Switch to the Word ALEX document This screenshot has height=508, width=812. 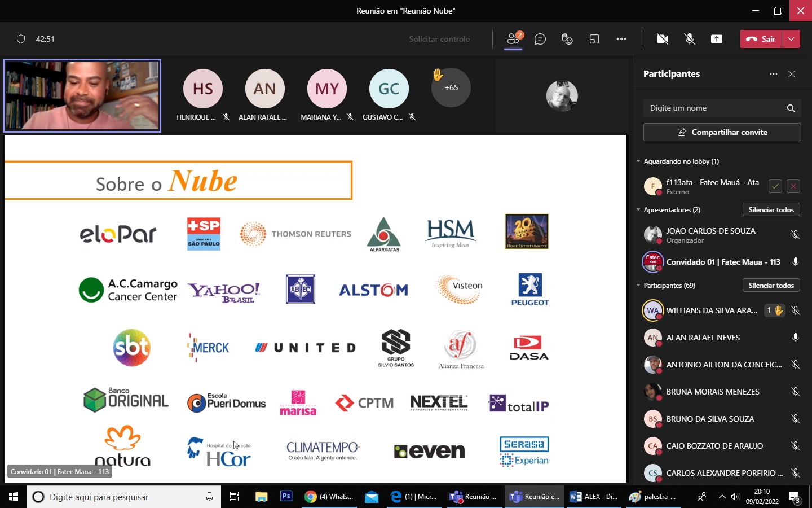point(594,497)
